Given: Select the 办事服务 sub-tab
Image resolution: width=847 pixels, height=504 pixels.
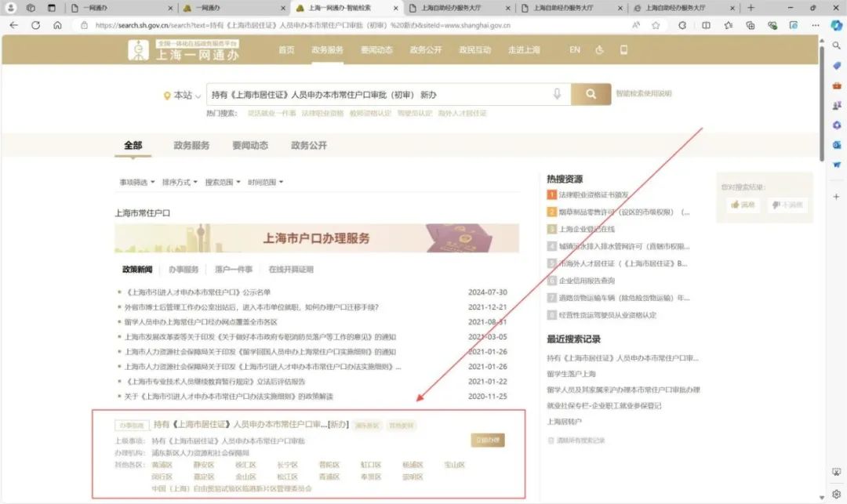Looking at the screenshot, I should (183, 270).
